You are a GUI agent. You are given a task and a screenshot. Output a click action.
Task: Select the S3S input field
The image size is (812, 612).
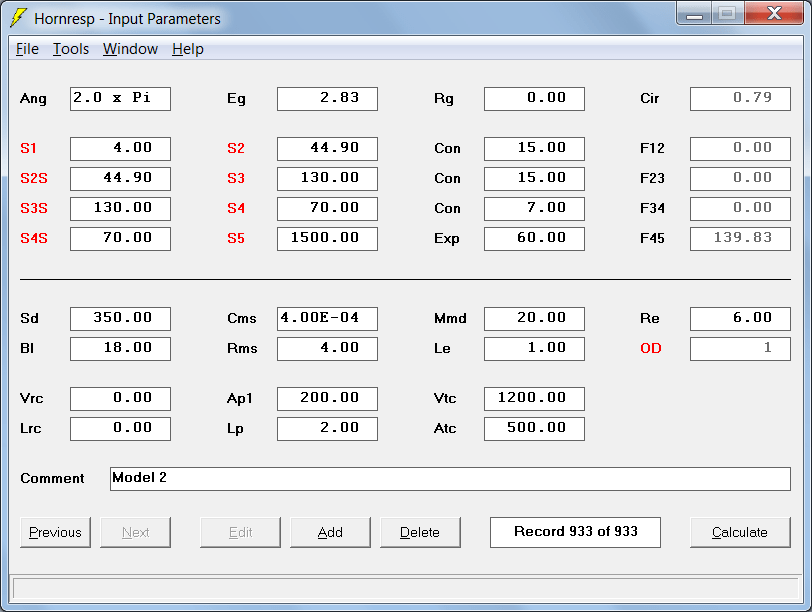[120, 209]
